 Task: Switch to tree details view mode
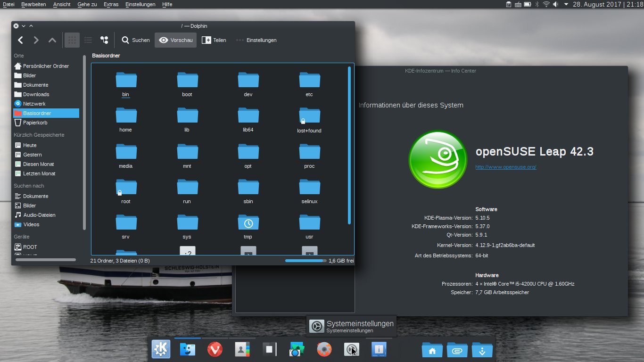pyautogui.click(x=104, y=40)
